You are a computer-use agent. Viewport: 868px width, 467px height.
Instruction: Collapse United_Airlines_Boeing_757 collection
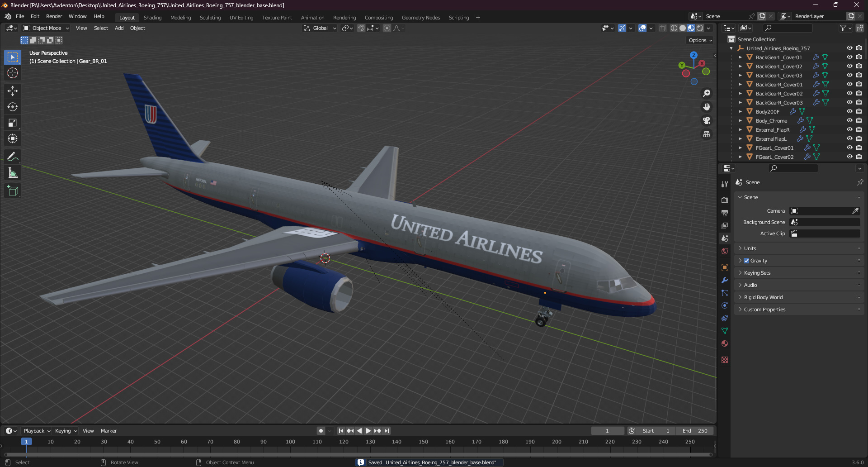coord(731,48)
